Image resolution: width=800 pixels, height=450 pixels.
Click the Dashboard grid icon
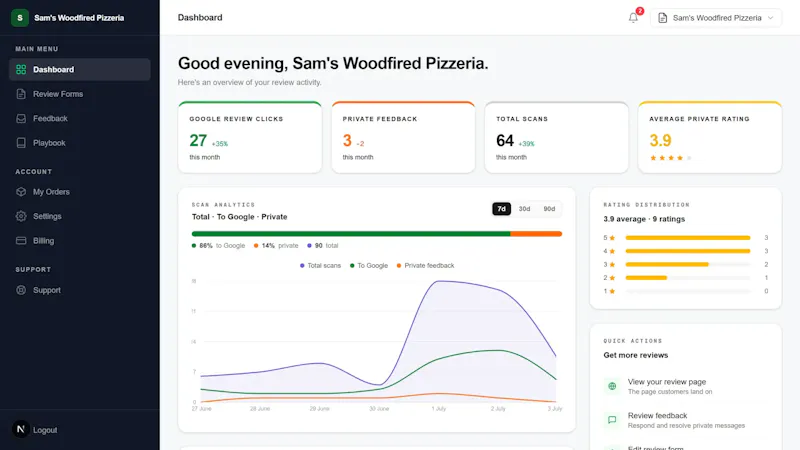pos(21,69)
